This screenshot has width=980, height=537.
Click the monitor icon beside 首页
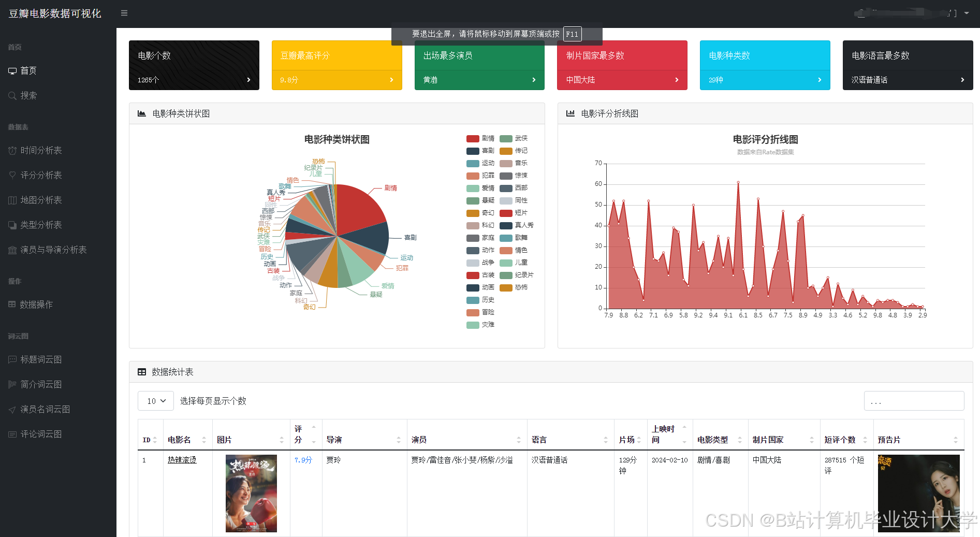pos(12,71)
